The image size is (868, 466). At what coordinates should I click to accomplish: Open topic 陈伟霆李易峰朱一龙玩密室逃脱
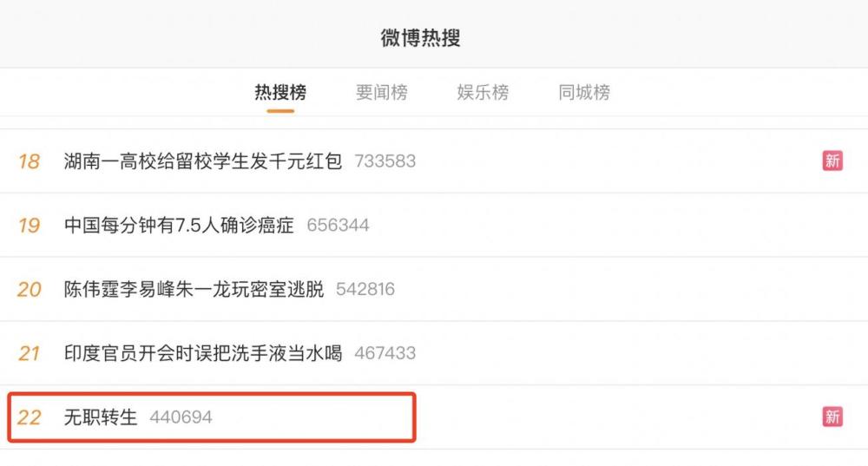[194, 289]
